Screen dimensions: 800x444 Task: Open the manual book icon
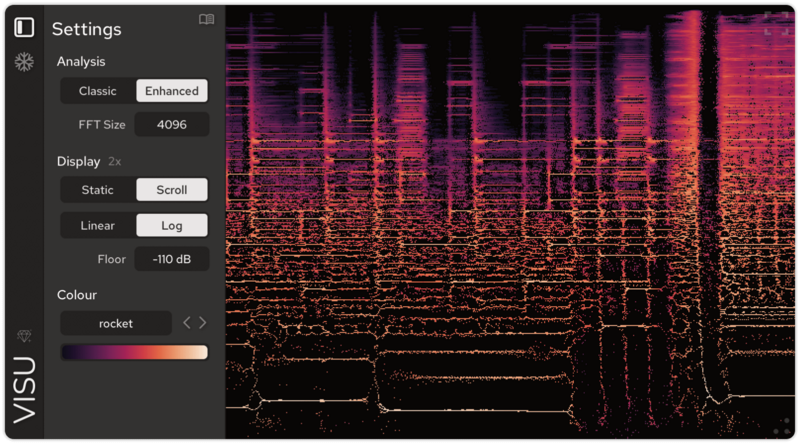tap(206, 19)
